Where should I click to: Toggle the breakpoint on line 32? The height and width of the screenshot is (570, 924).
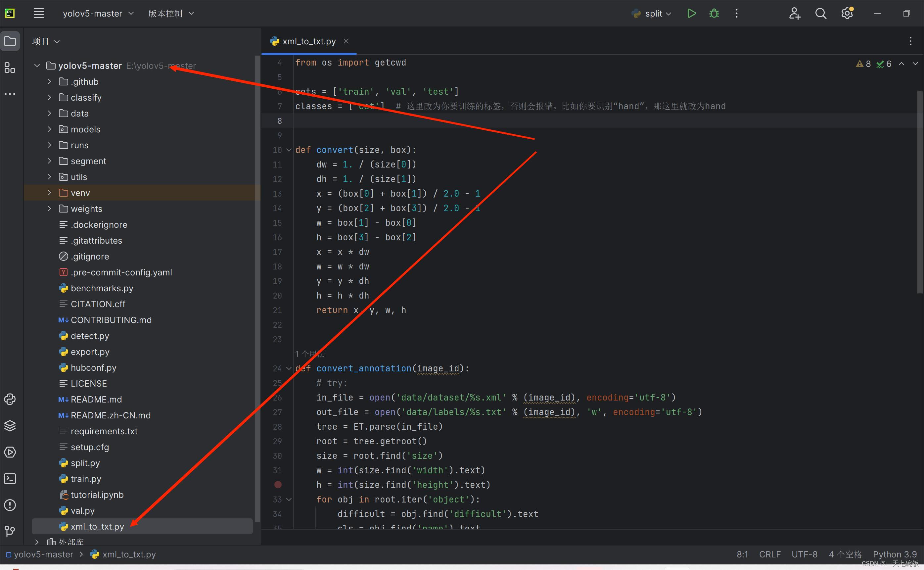pos(278,484)
